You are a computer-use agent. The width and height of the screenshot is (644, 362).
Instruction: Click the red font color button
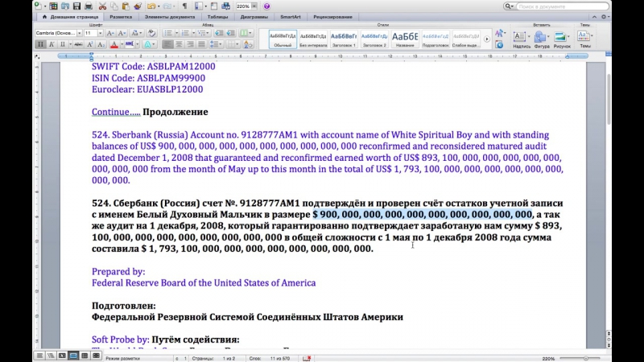[114, 44]
